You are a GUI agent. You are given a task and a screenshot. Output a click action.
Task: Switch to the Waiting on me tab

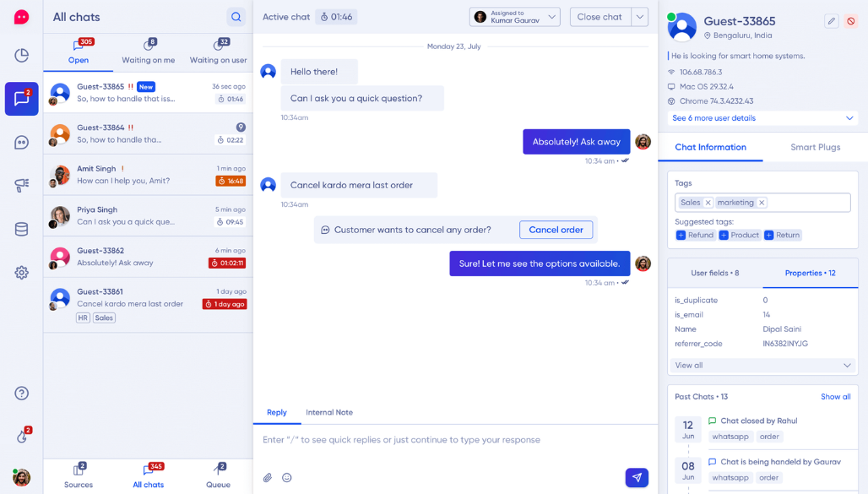pos(149,52)
